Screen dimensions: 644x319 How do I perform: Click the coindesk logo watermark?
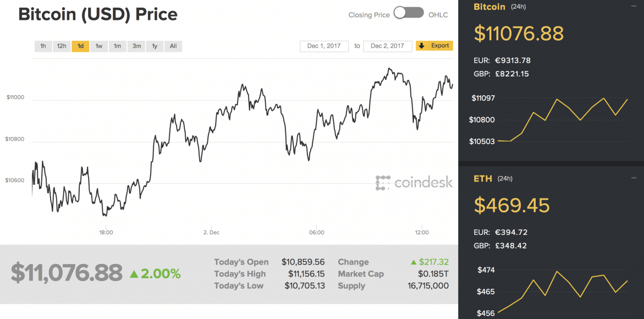(x=414, y=183)
